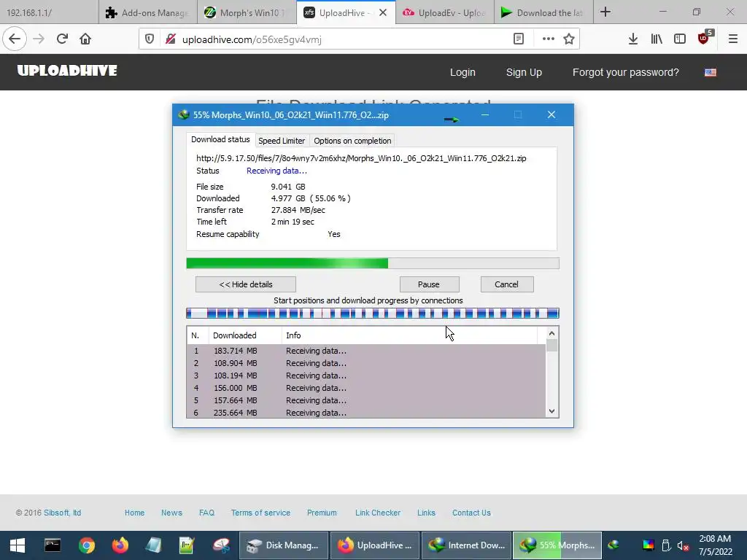Switch to Speed Limiter tab
This screenshot has height=560, width=747.
pyautogui.click(x=282, y=141)
